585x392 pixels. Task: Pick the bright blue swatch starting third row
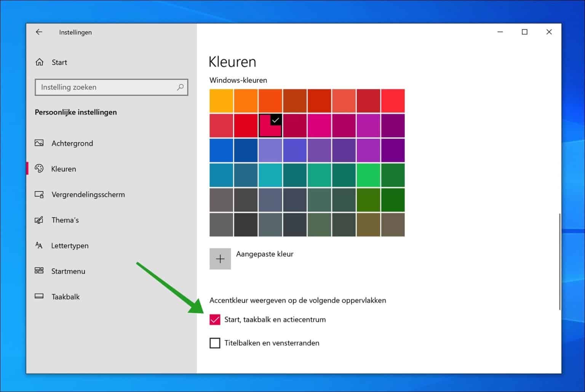point(221,150)
